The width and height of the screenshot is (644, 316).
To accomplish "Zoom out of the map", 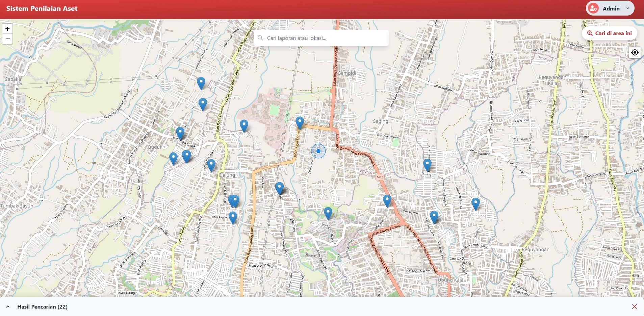I will (x=7, y=39).
